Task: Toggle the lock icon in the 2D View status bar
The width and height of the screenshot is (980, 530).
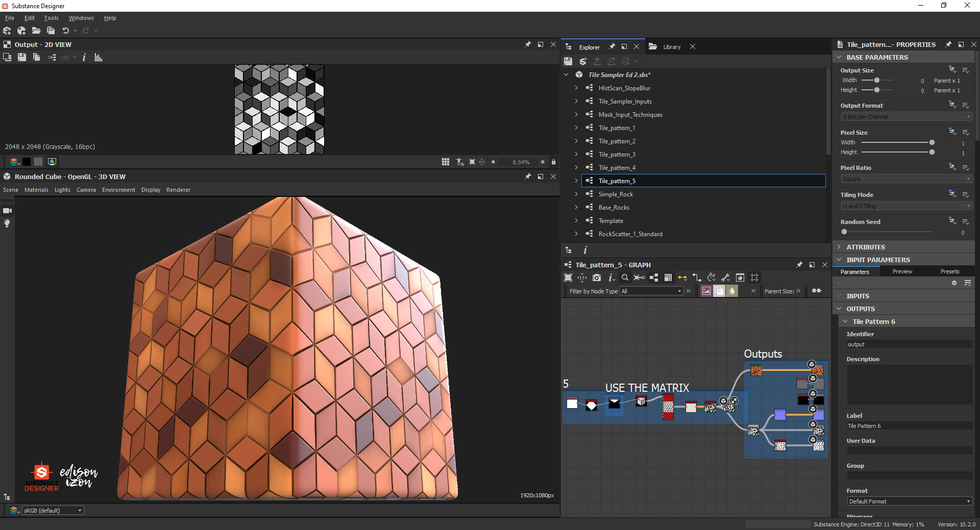Action: coord(553,162)
